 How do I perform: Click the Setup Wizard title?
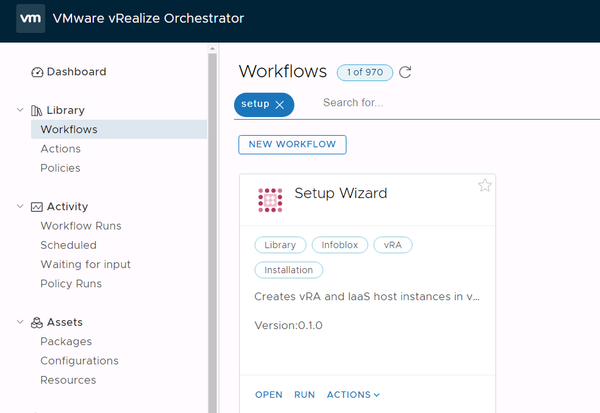coord(341,193)
